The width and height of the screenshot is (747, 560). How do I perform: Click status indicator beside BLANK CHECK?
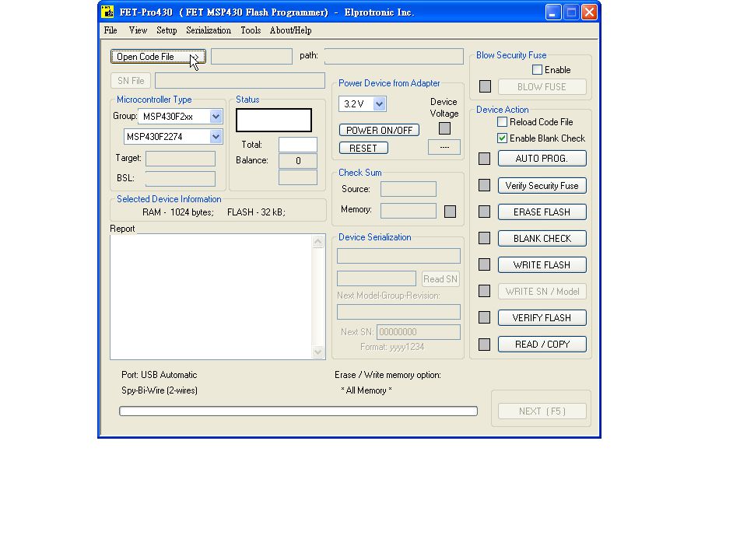click(484, 238)
